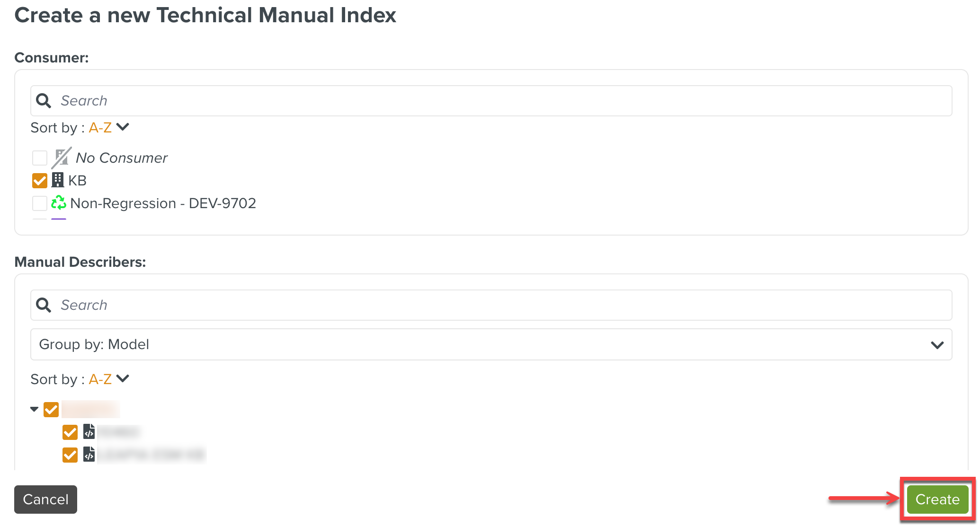Check the Non-Regression - DEV-9702 checkbox

tap(40, 203)
